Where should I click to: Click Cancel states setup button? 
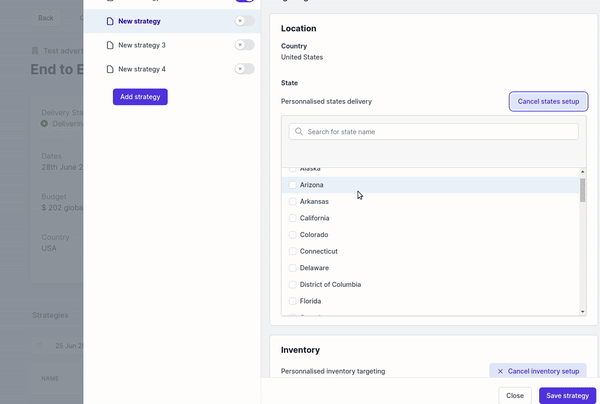point(548,101)
